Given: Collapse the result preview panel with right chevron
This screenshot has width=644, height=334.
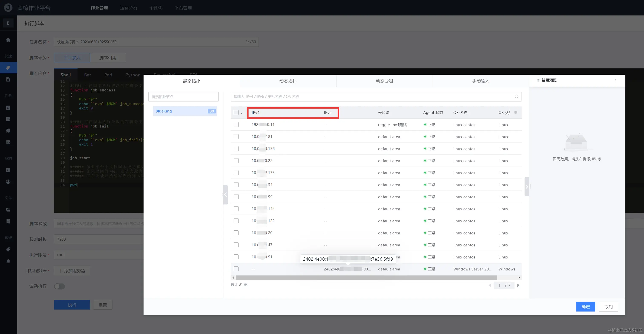Looking at the screenshot, I should tap(526, 187).
